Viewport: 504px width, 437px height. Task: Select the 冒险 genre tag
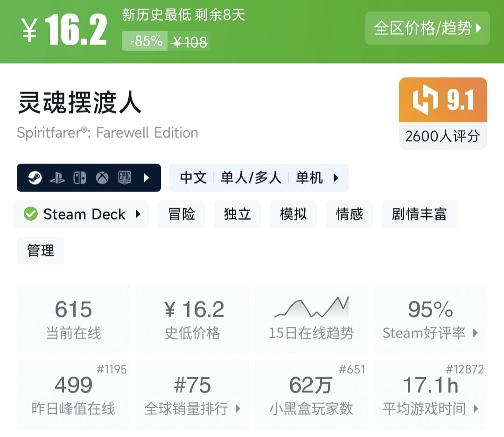click(x=182, y=214)
